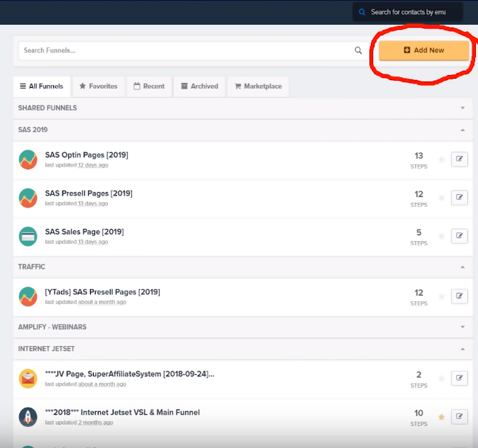The height and width of the screenshot is (448, 478).
Task: Click the SHARED FUNNELS group header
Action: [243, 108]
